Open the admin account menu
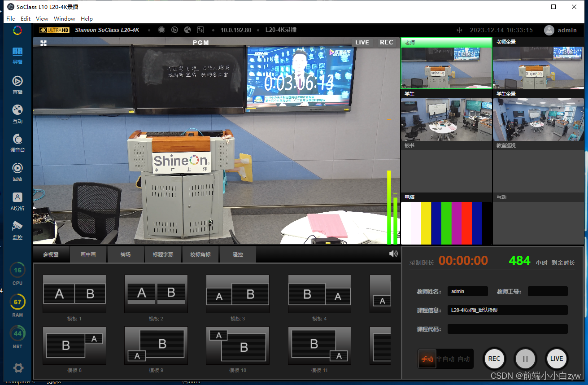 567,30
